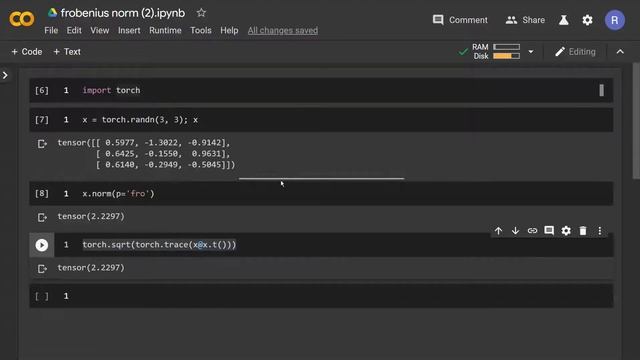Click the tensor matrix output text

click(x=146, y=153)
